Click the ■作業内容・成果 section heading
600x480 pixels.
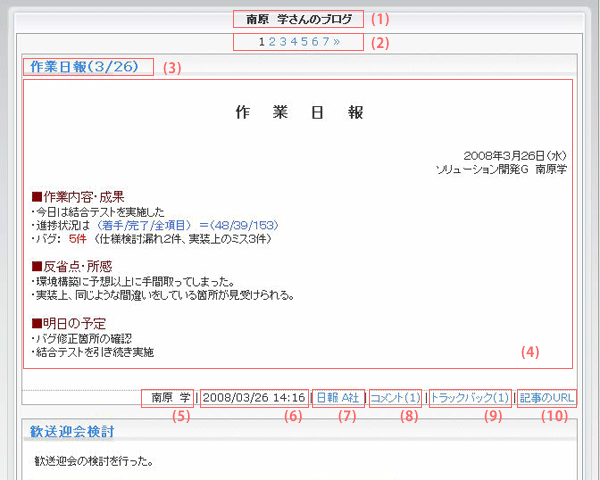[78, 197]
